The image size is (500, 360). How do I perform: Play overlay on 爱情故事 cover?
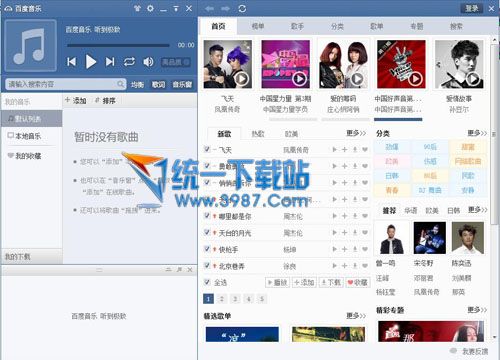(x=473, y=79)
